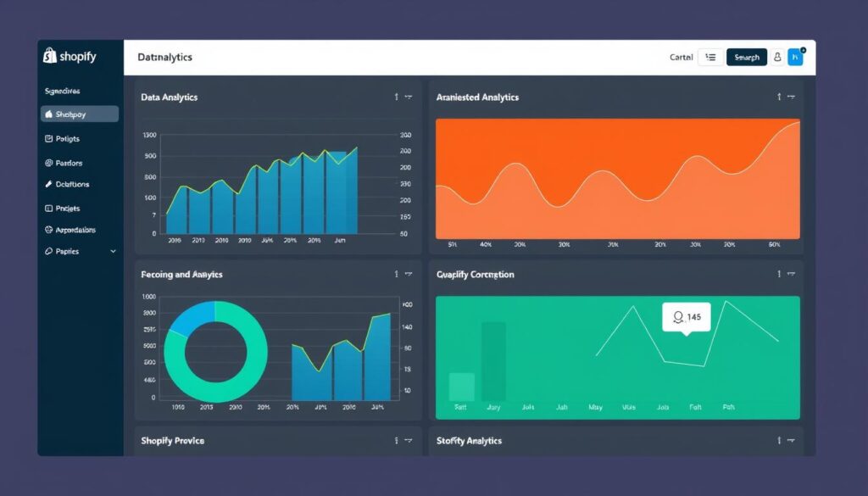Open Patigts in the sidebar
Viewport: 868px width, 496px height.
click(67, 139)
